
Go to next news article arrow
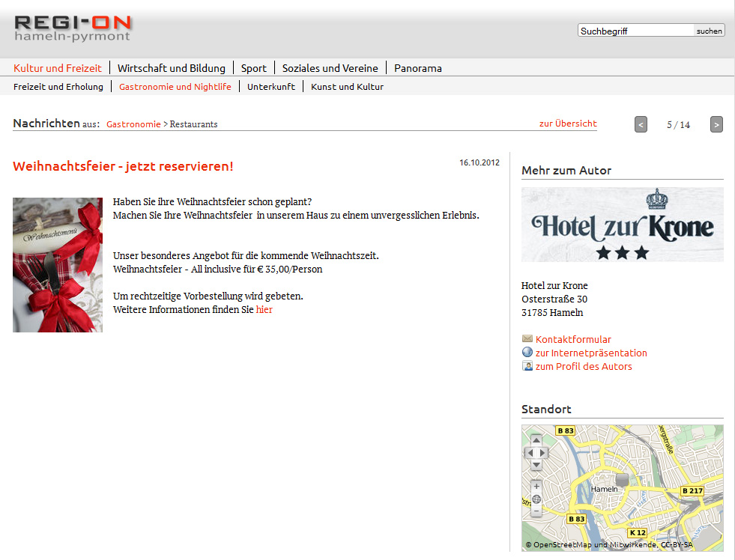click(x=716, y=124)
